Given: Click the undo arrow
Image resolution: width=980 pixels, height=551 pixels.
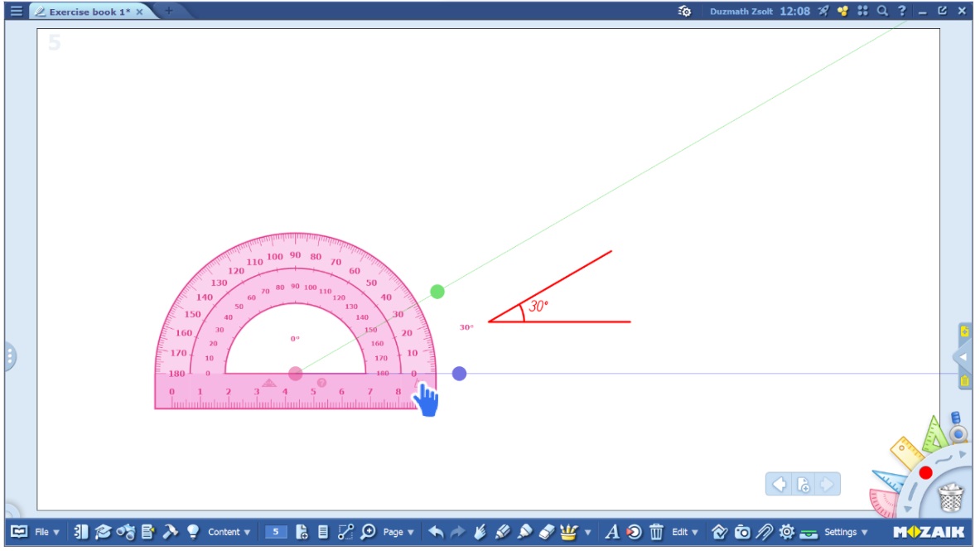Looking at the screenshot, I should [x=437, y=532].
